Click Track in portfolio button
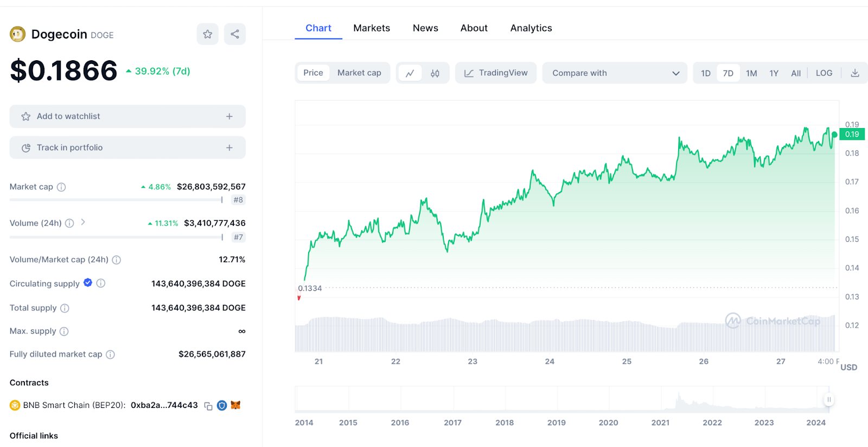Image resolution: width=868 pixels, height=447 pixels. (127, 148)
